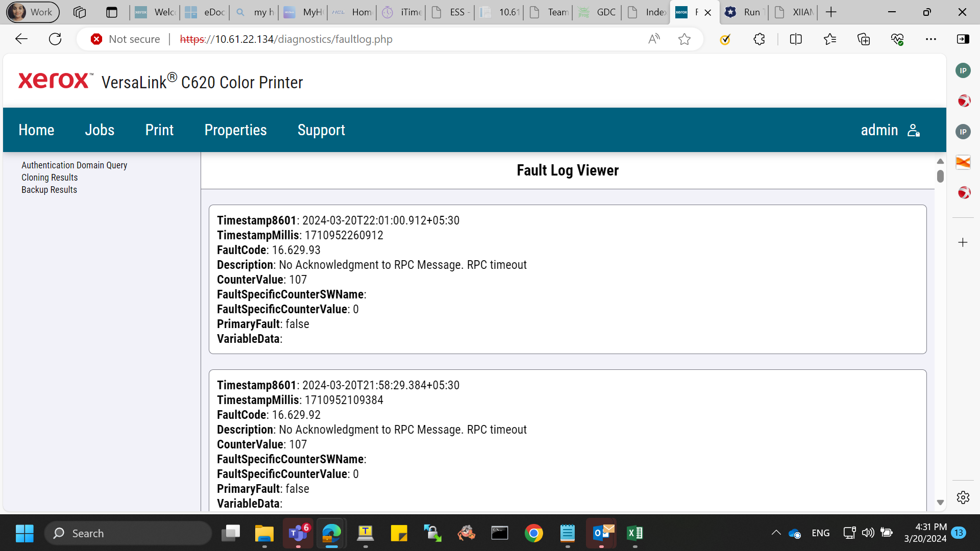This screenshot has width=980, height=551.
Task: Add this page to favorites star
Action: [x=684, y=39]
